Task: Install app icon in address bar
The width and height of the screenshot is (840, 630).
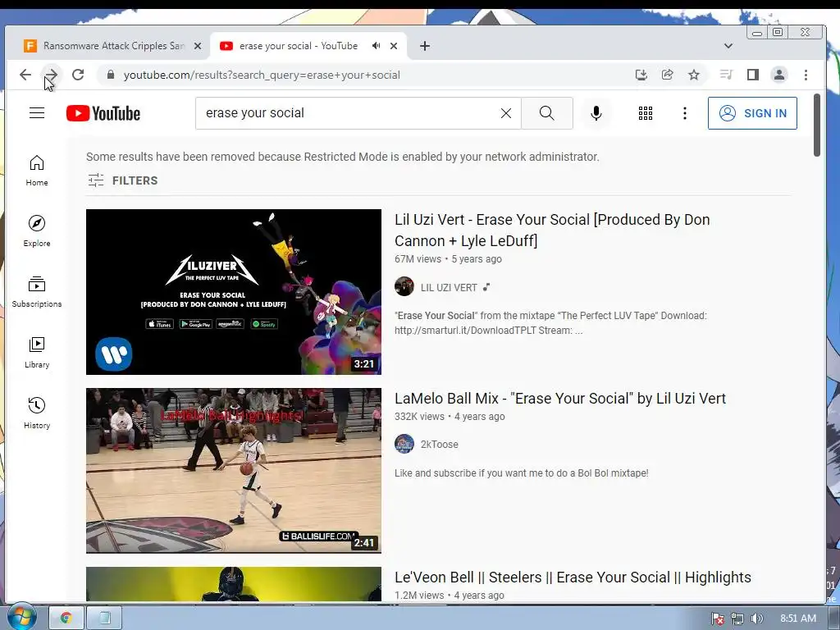Action: (x=641, y=75)
